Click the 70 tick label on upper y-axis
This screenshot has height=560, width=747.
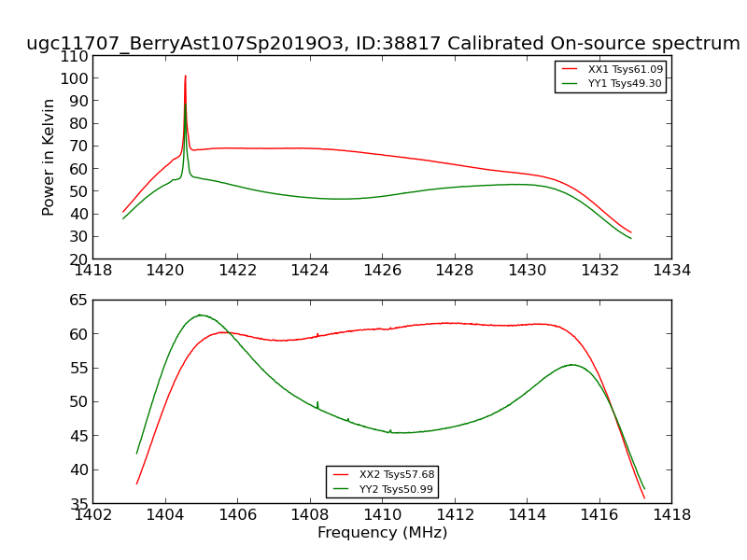pyautogui.click(x=78, y=146)
